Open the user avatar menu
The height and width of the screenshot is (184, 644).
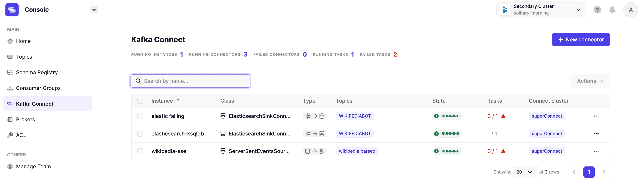(631, 10)
